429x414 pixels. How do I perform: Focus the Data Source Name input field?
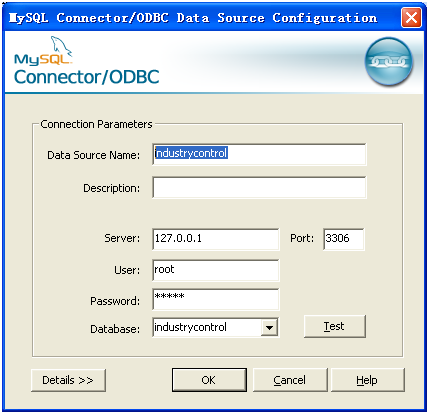click(x=259, y=154)
